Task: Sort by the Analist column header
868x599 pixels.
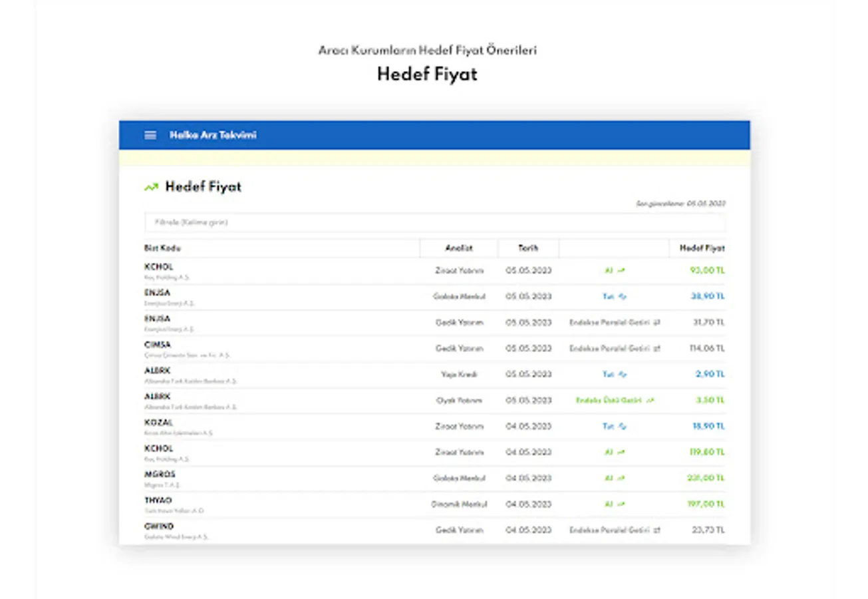Action: click(459, 248)
